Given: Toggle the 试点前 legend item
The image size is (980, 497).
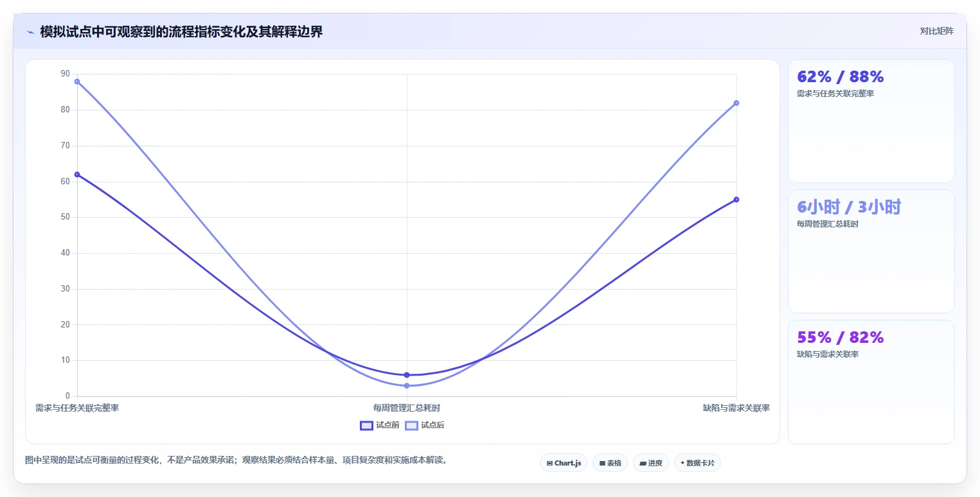Looking at the screenshot, I should click(380, 425).
